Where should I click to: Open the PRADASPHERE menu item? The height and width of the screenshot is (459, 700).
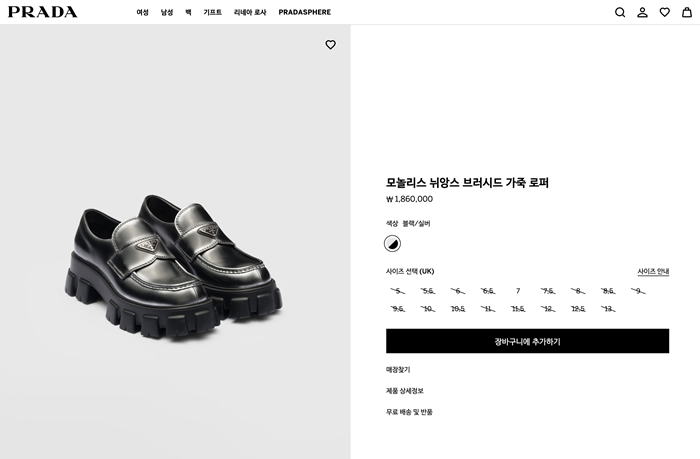(304, 12)
